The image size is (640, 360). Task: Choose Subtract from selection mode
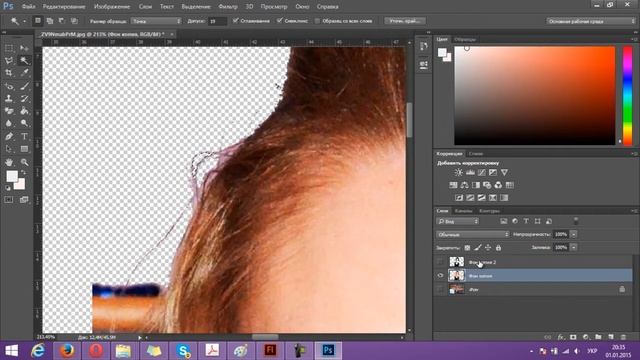[62, 20]
